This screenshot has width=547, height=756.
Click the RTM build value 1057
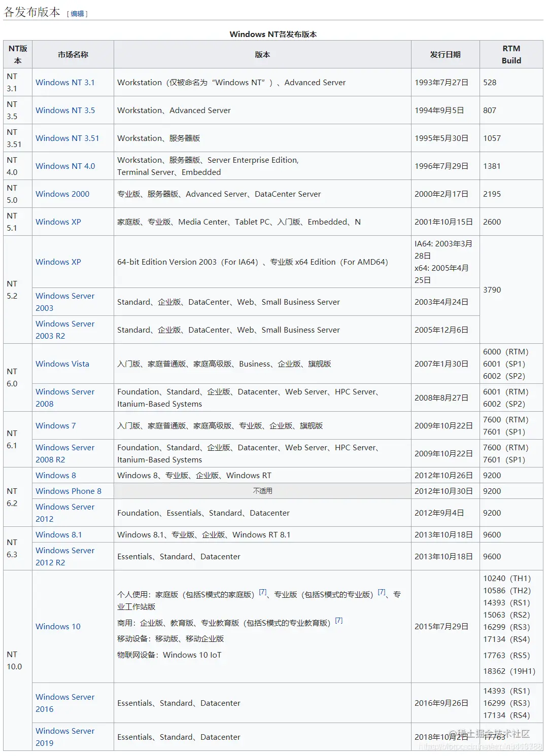492,138
